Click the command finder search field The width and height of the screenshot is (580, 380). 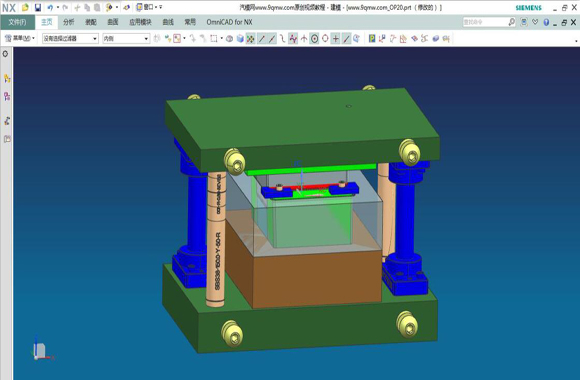(485, 22)
